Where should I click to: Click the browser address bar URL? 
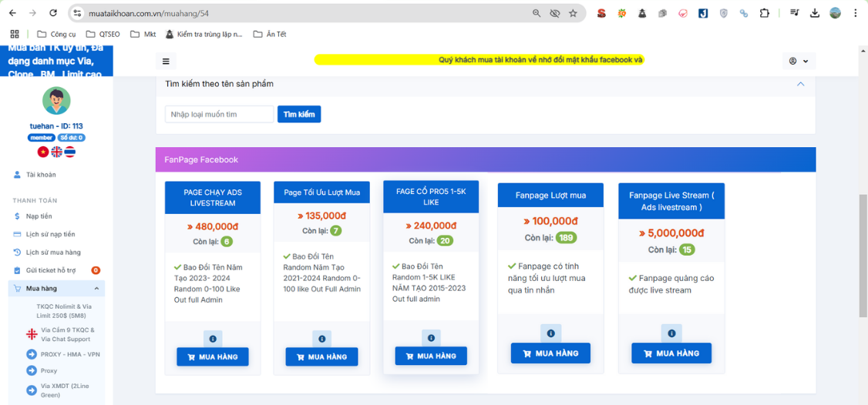149,13
